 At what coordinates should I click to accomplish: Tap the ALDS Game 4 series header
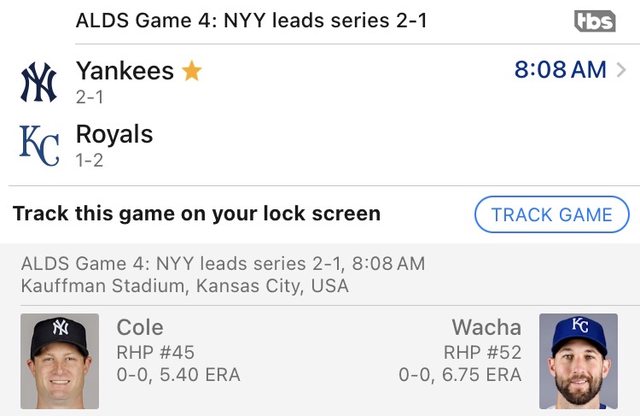(251, 20)
